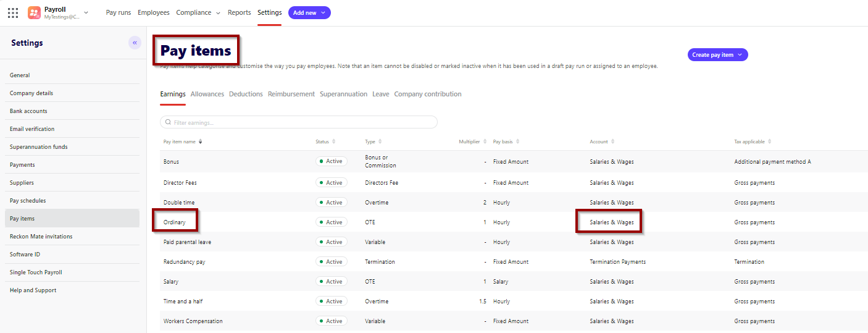The image size is (868, 333).
Task: Open Employees in top navigation
Action: pyautogui.click(x=154, y=12)
